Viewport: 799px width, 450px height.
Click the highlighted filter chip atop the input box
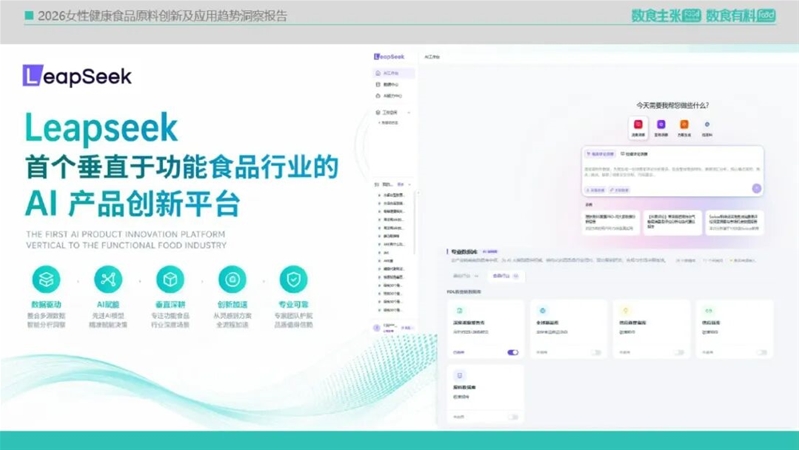tap(600, 154)
